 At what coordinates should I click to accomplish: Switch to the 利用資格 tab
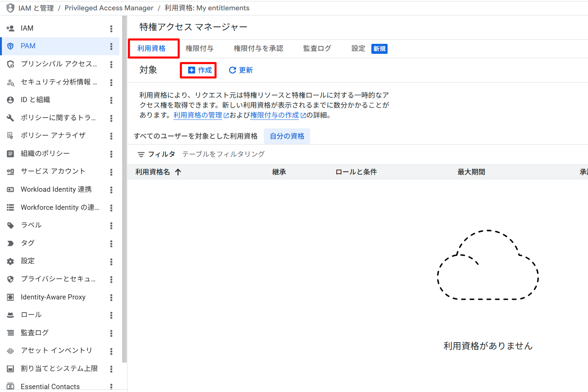(x=151, y=49)
